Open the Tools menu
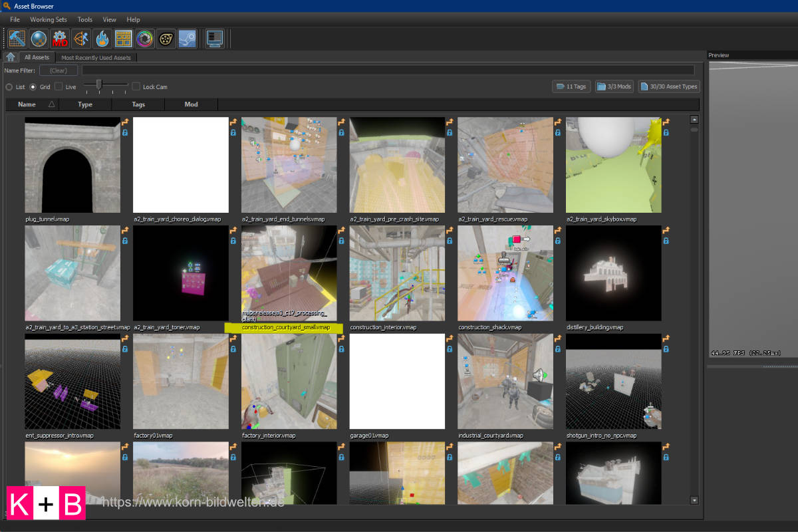The height and width of the screenshot is (532, 798). point(85,19)
